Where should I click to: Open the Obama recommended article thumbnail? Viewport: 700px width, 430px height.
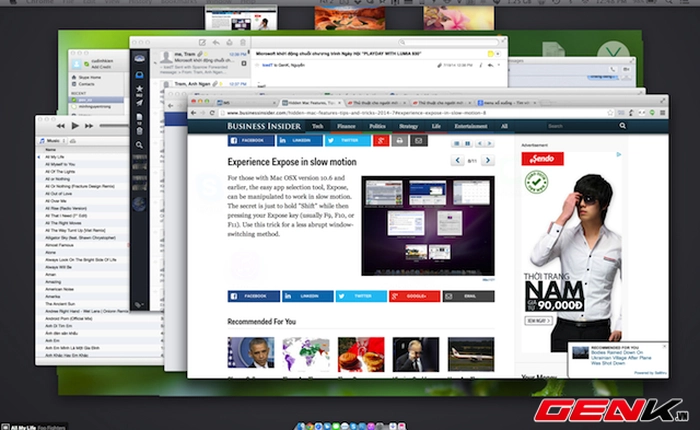250,353
